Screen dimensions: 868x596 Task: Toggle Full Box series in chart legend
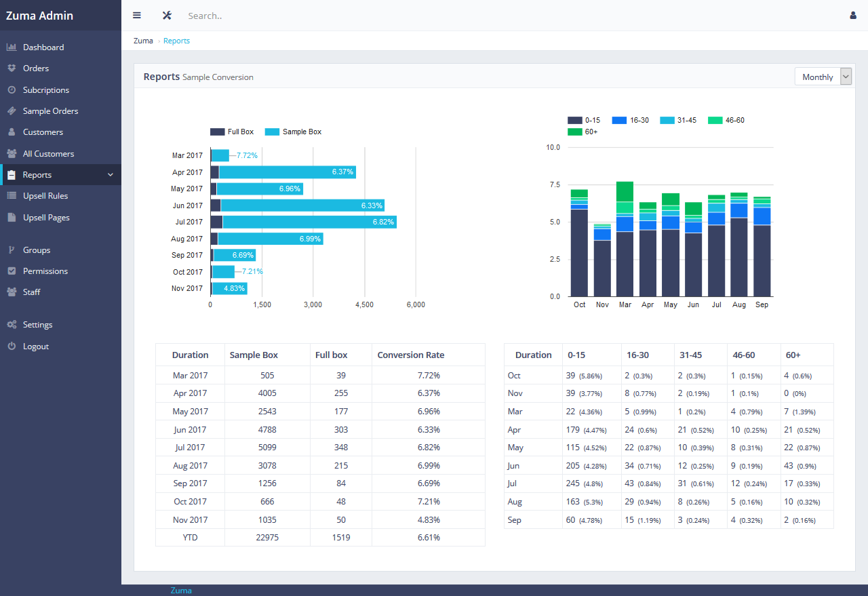(232, 132)
